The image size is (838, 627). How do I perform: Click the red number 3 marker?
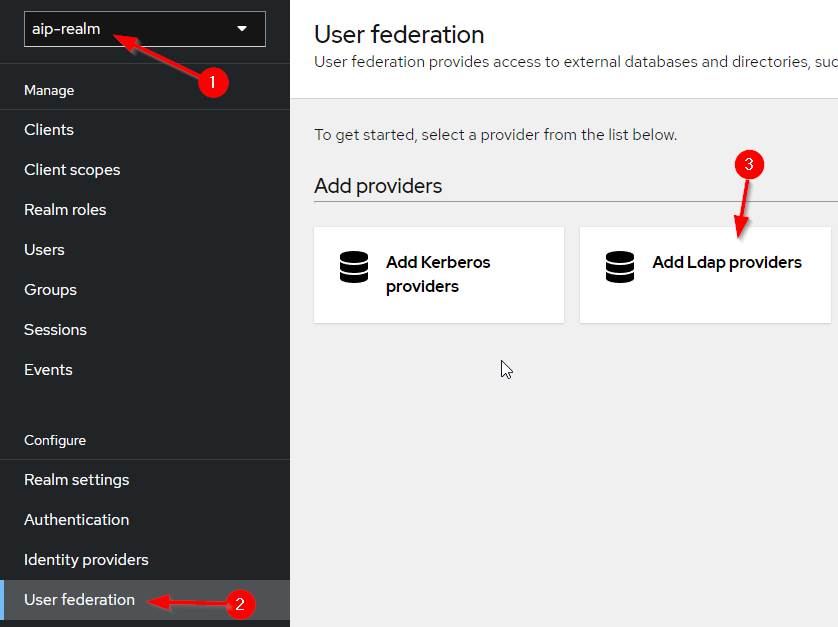(749, 164)
